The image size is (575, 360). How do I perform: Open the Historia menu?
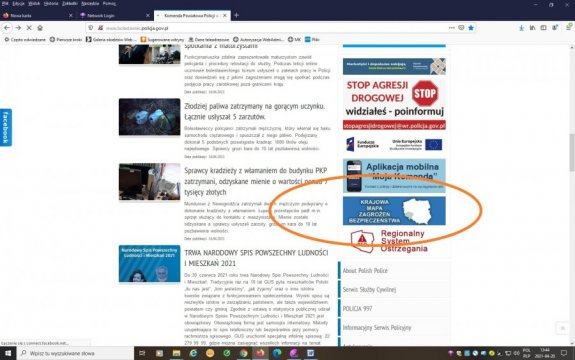tap(51, 4)
